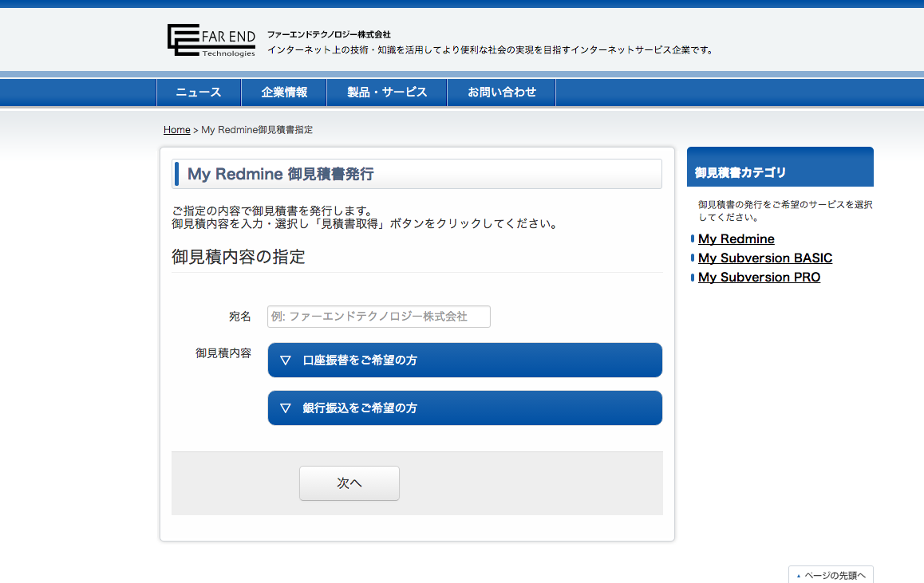
Task: Click the 宛名 field label
Action: pos(240,317)
